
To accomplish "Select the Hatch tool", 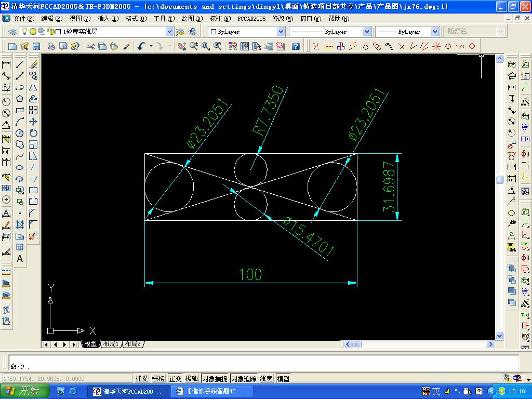I will click(x=20, y=224).
